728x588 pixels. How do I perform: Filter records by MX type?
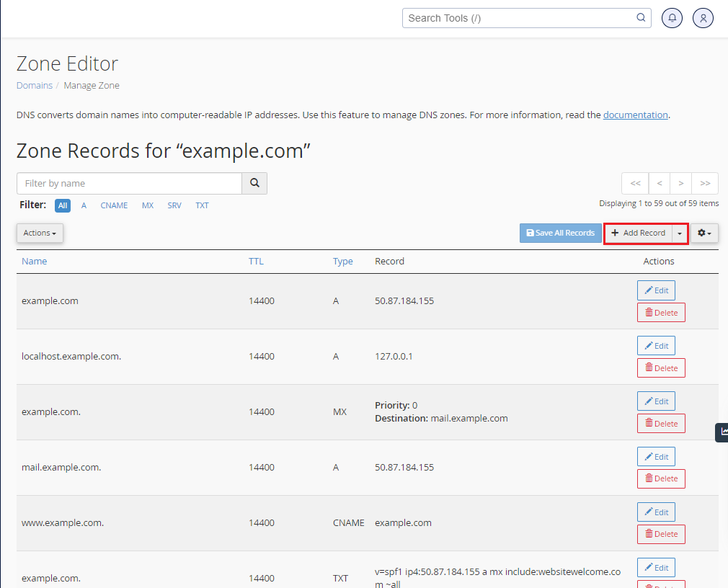(148, 205)
